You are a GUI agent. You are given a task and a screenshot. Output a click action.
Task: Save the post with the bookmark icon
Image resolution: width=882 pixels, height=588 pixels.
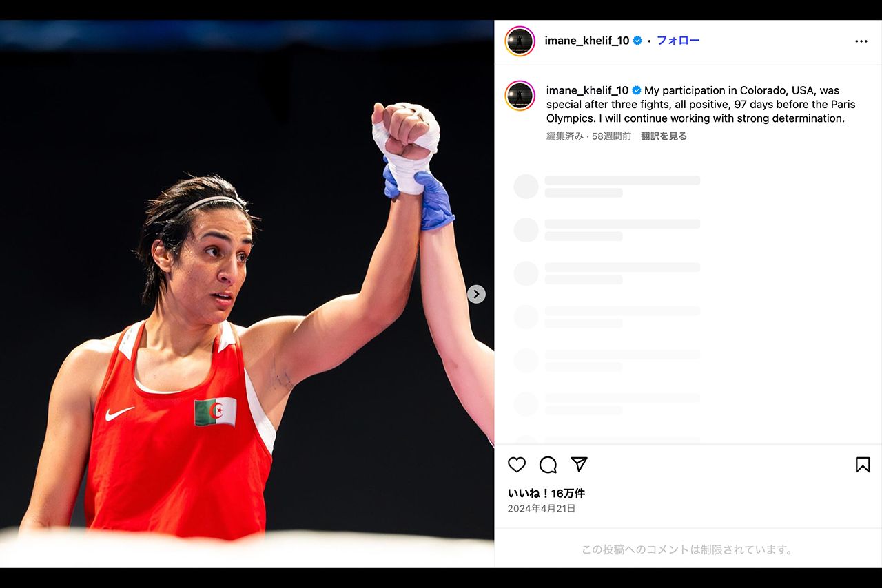(863, 465)
